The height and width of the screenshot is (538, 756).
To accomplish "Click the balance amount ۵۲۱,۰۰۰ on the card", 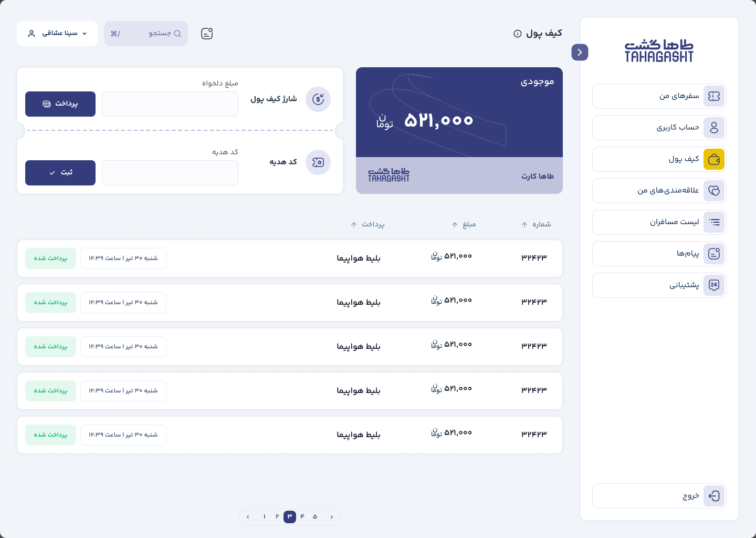I will click(x=439, y=121).
